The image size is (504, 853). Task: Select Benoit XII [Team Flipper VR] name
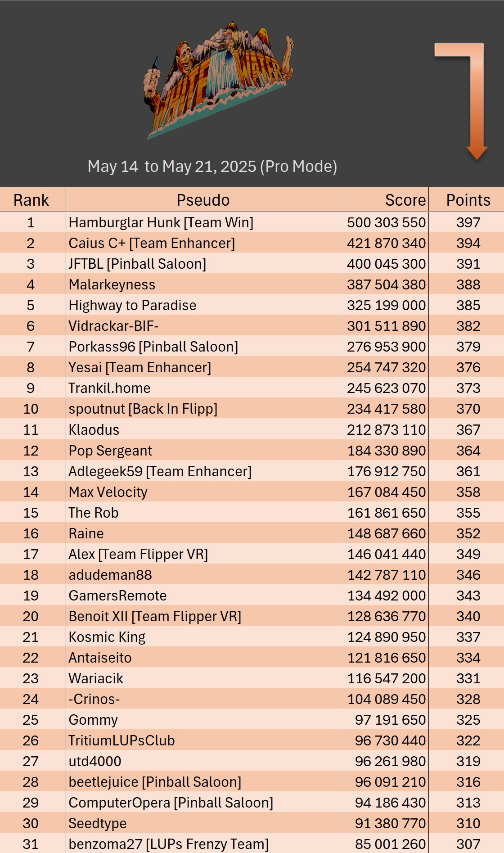point(155,616)
